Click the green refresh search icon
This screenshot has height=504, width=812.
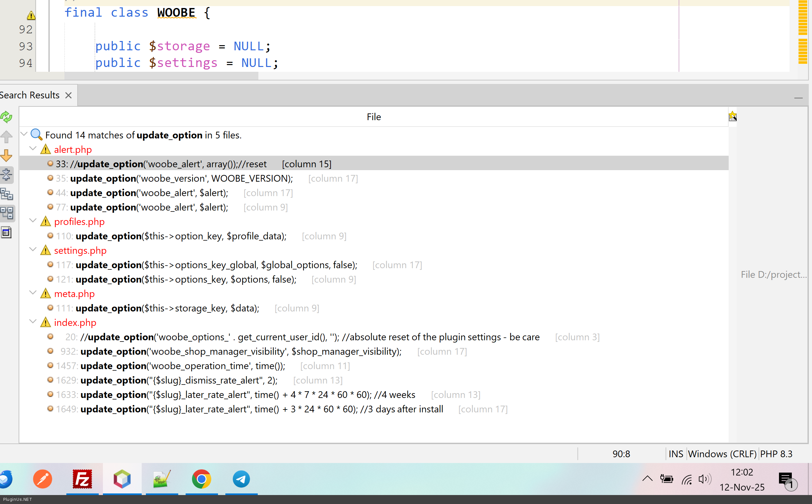6,117
